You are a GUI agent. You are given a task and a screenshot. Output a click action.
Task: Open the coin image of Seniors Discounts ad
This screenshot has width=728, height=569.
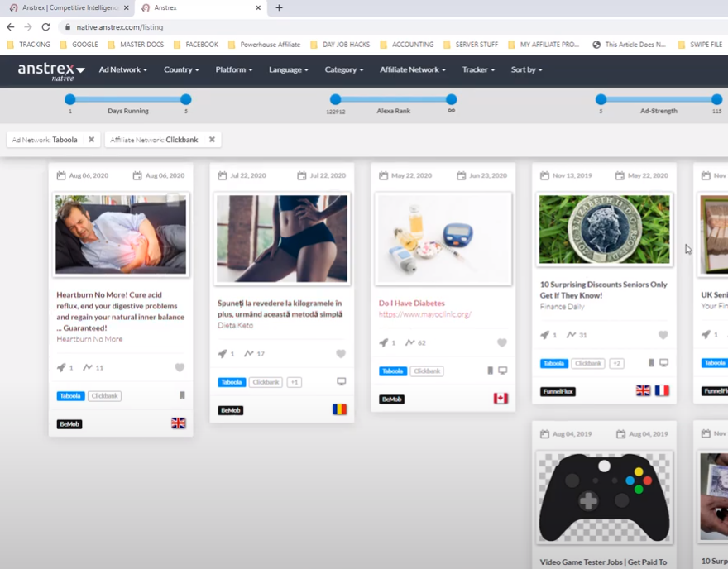(605, 229)
